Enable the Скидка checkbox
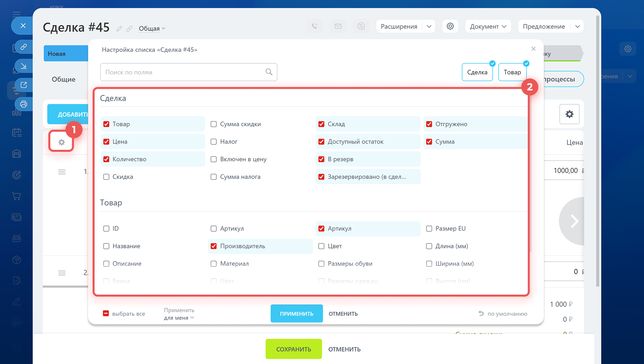 pos(106,177)
